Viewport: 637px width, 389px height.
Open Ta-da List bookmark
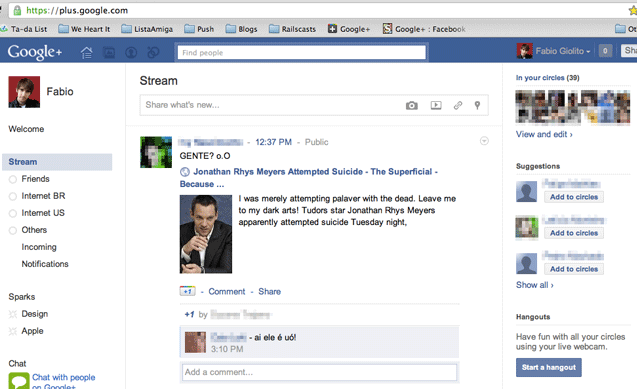(x=24, y=29)
